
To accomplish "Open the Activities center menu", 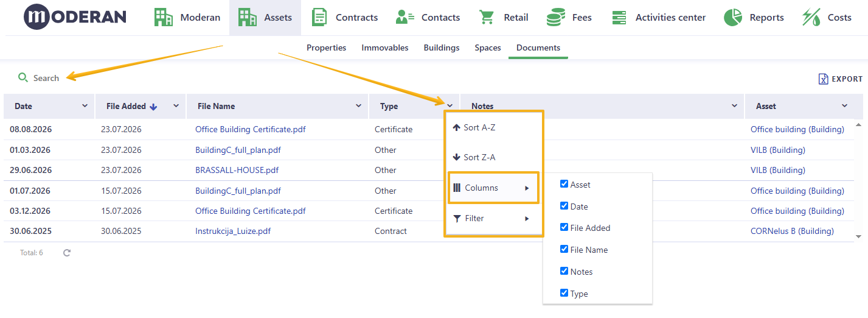I will [659, 18].
